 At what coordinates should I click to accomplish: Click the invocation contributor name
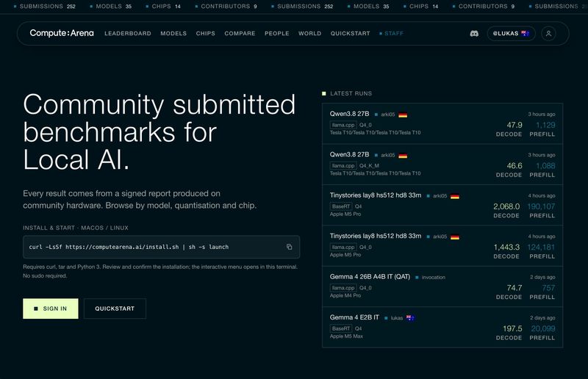[x=433, y=278]
